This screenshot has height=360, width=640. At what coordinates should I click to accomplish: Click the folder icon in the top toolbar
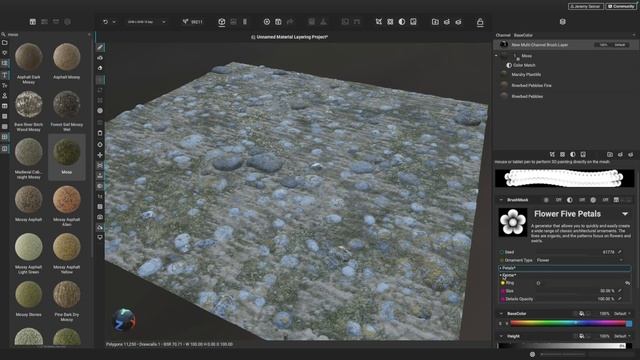(x=435, y=22)
